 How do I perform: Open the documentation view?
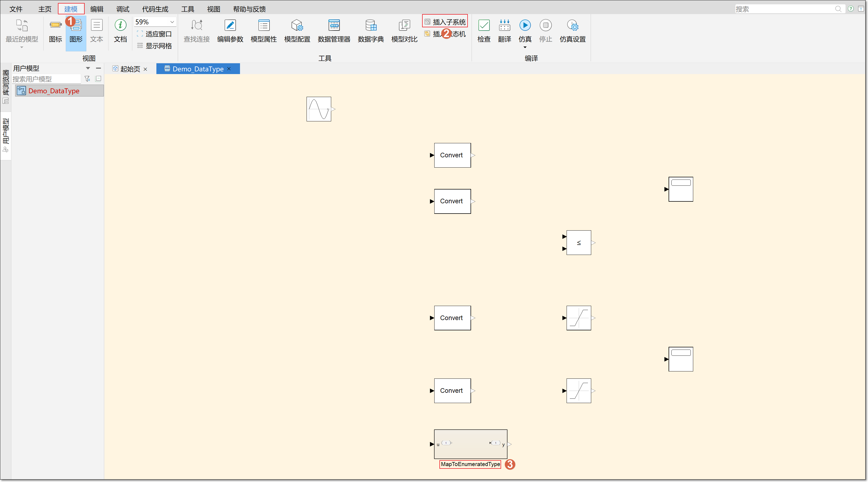pos(120,31)
